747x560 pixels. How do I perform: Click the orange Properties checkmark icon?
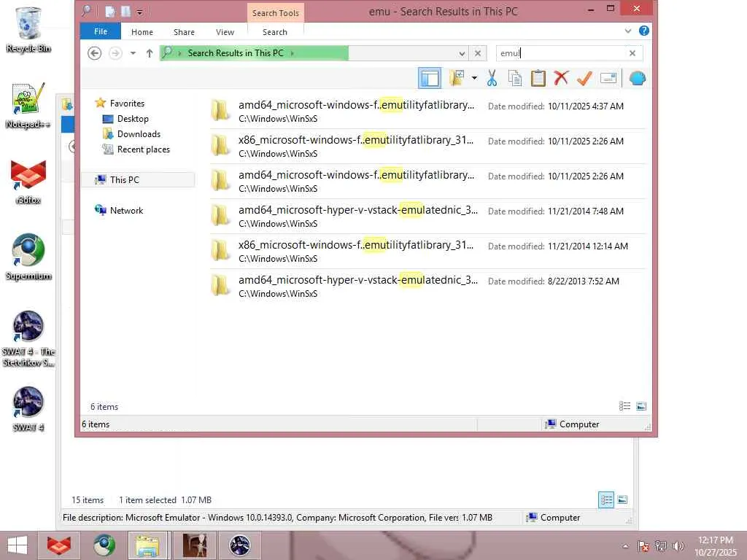coord(584,78)
